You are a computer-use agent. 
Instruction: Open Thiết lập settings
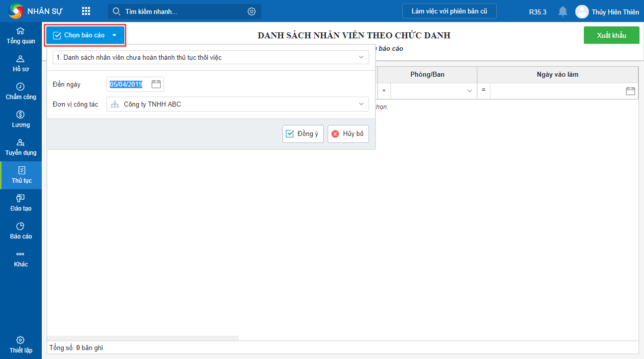coord(21,345)
